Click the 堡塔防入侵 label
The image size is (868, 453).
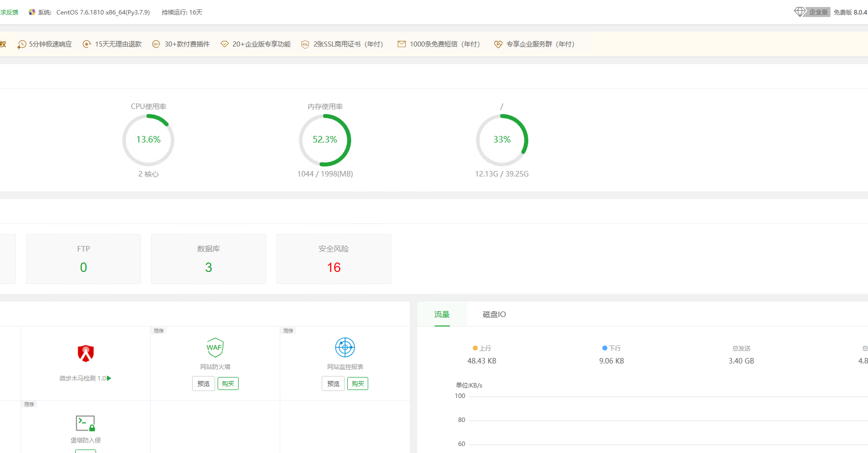pos(86,440)
